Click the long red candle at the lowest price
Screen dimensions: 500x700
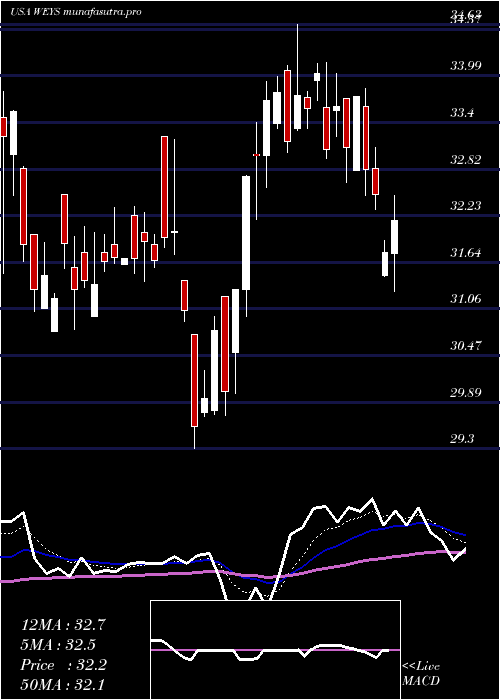click(x=194, y=380)
